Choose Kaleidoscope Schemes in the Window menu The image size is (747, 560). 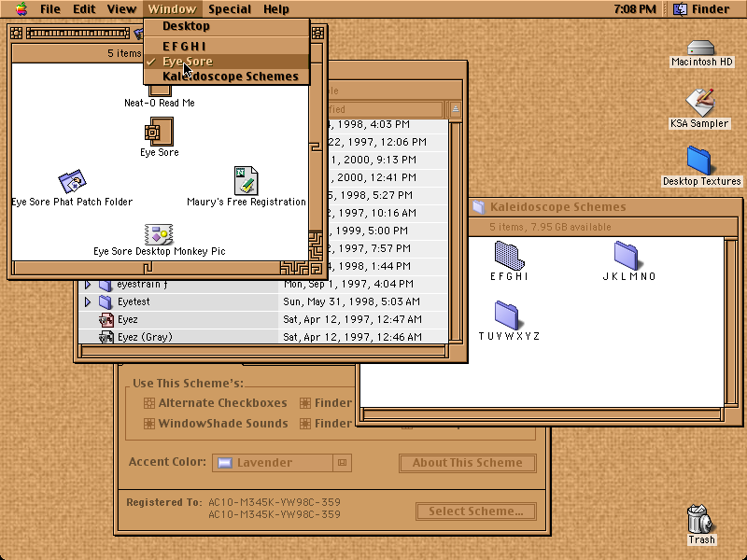[227, 77]
